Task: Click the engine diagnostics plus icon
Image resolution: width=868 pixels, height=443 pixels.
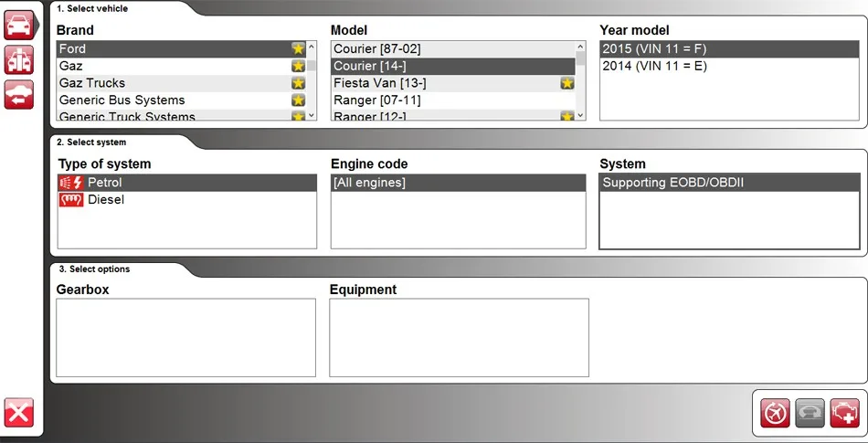Action: point(845,413)
